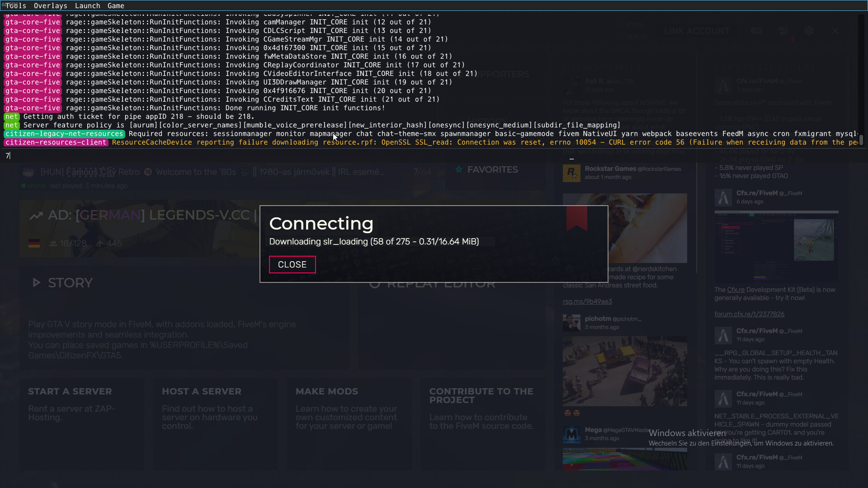Click the citizen-legacy-net-resources log tag
868x488 pixels.
[x=64, y=134]
